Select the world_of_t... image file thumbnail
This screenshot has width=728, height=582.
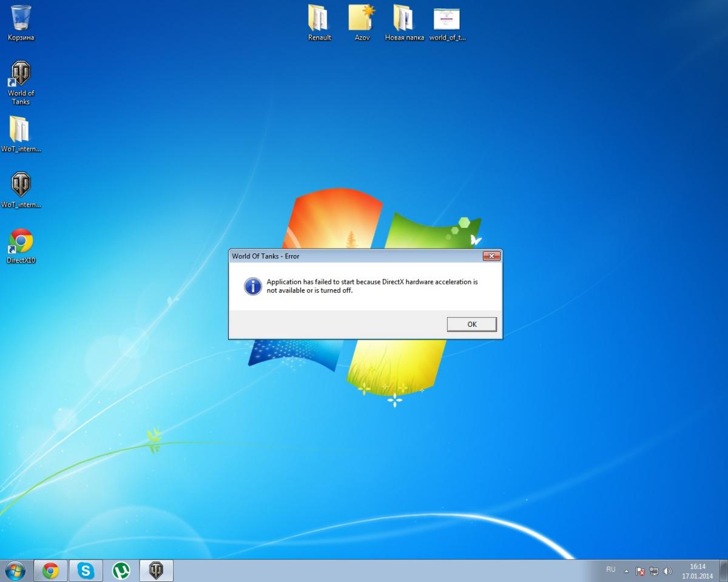click(x=447, y=19)
